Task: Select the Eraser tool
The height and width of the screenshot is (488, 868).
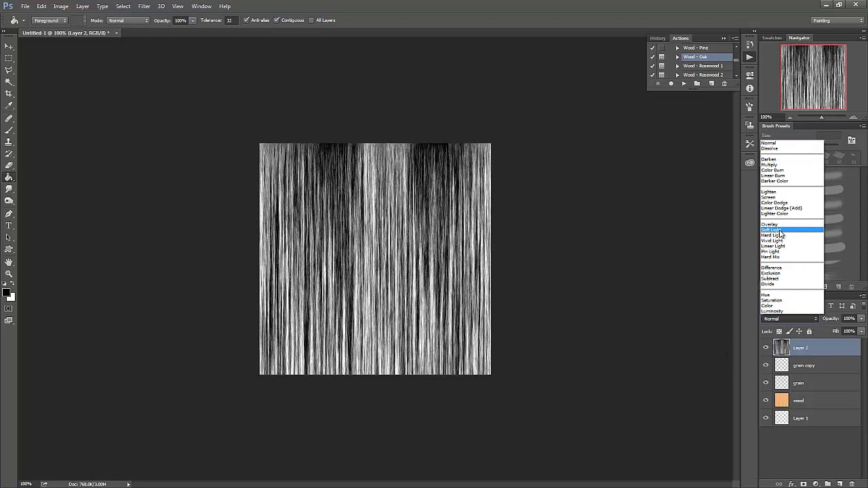Action: 9,165
